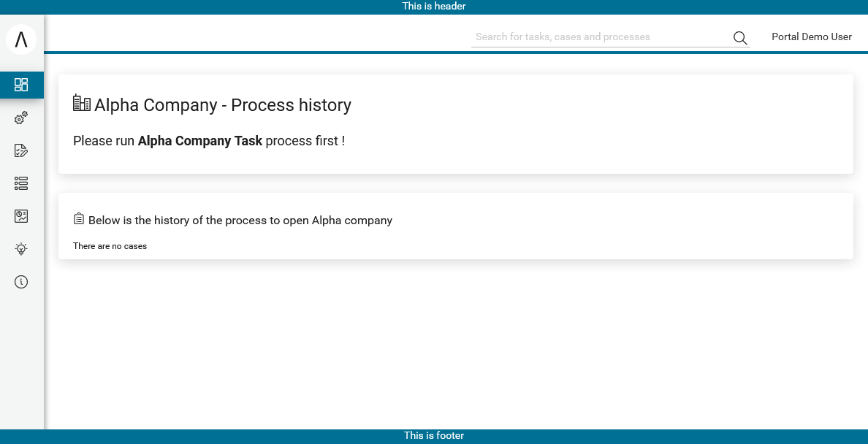Click the 'This is header' banner text
This screenshot has width=868, height=444.
pos(434,7)
